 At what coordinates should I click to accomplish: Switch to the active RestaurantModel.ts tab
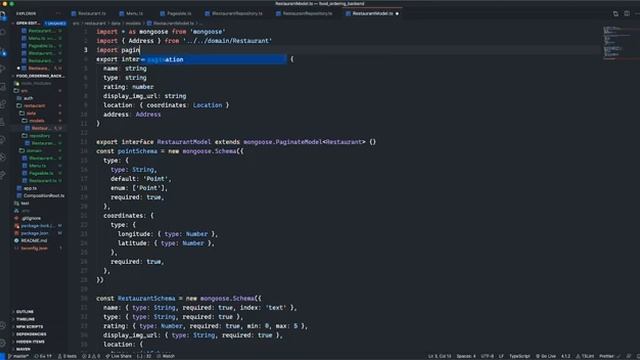(x=372, y=13)
